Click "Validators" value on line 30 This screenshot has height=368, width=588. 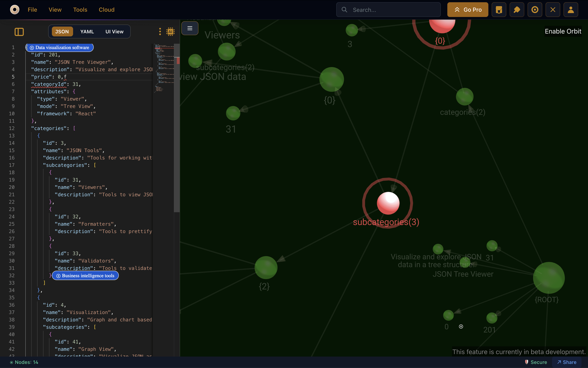(96, 261)
